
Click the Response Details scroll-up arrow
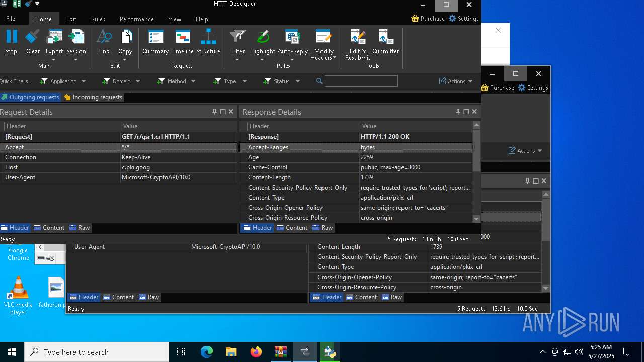click(x=476, y=125)
